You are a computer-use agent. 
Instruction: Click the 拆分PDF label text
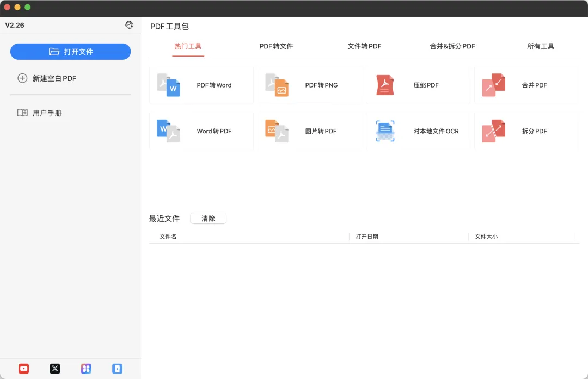click(x=535, y=131)
